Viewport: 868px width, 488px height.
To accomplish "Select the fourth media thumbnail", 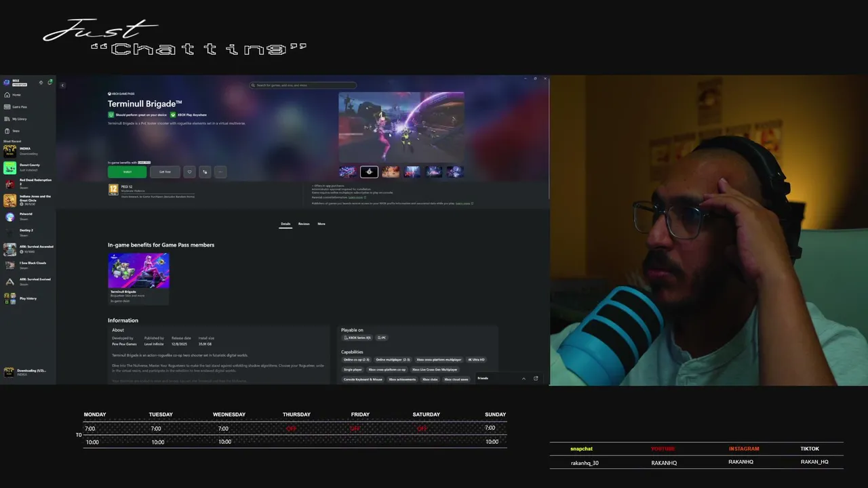I will pyautogui.click(x=412, y=171).
